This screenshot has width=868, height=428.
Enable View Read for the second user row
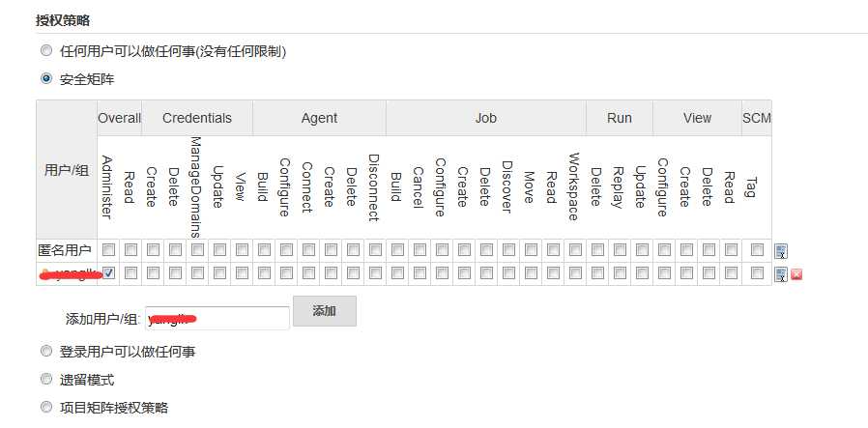point(730,273)
